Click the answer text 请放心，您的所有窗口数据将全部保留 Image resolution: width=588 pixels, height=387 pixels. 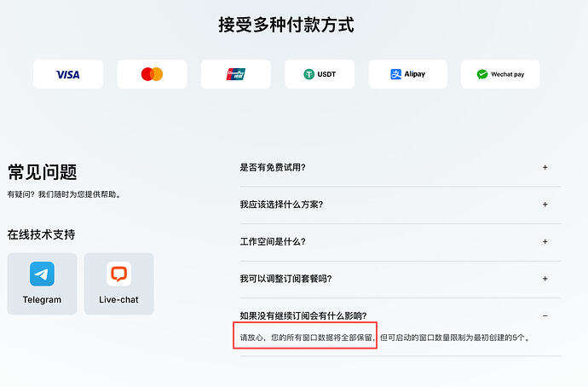pos(307,338)
